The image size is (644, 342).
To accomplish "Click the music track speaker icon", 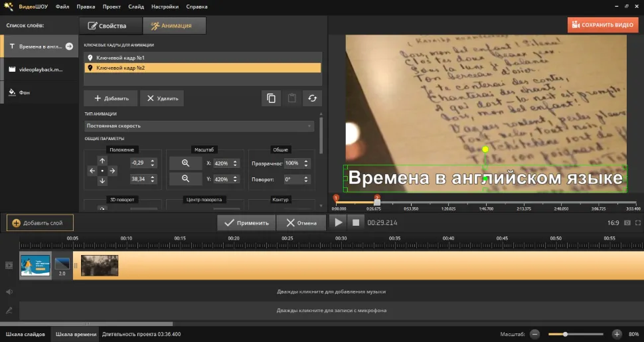I will click(x=9, y=292).
